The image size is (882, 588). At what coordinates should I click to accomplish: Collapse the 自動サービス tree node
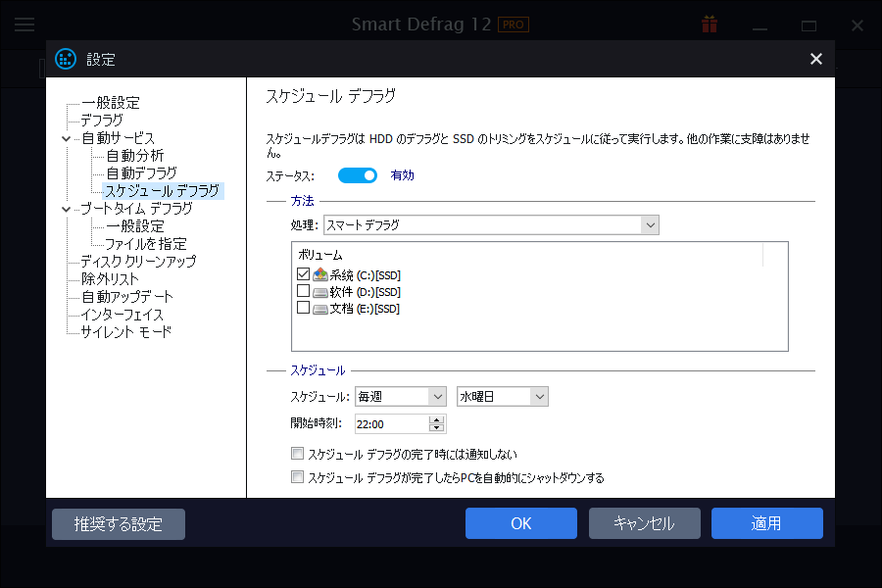(x=66, y=138)
